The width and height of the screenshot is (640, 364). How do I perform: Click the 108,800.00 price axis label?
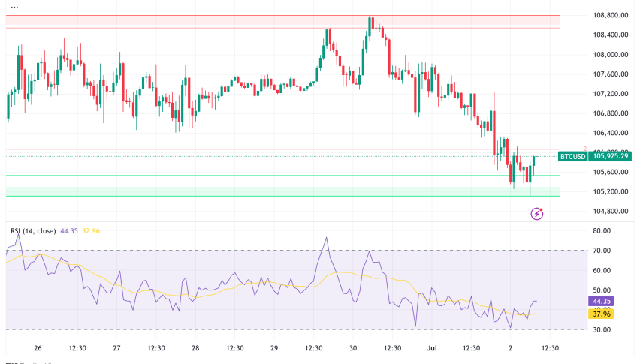(610, 15)
